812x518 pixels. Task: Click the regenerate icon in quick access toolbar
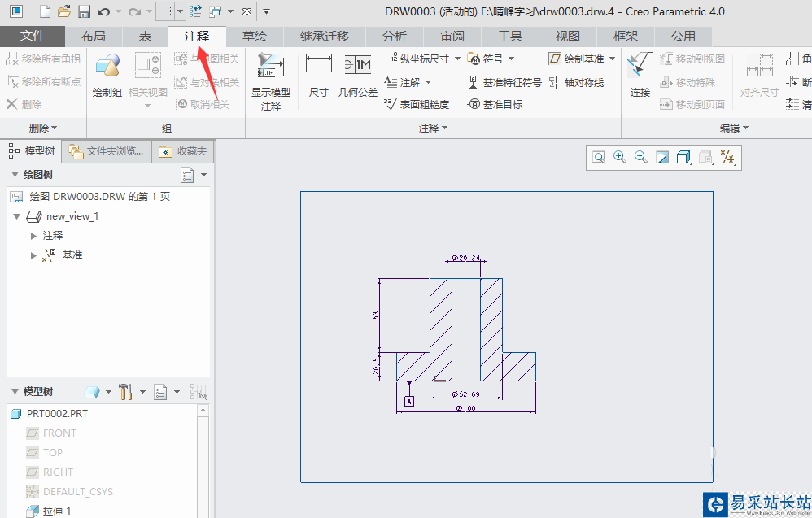pyautogui.click(x=196, y=11)
